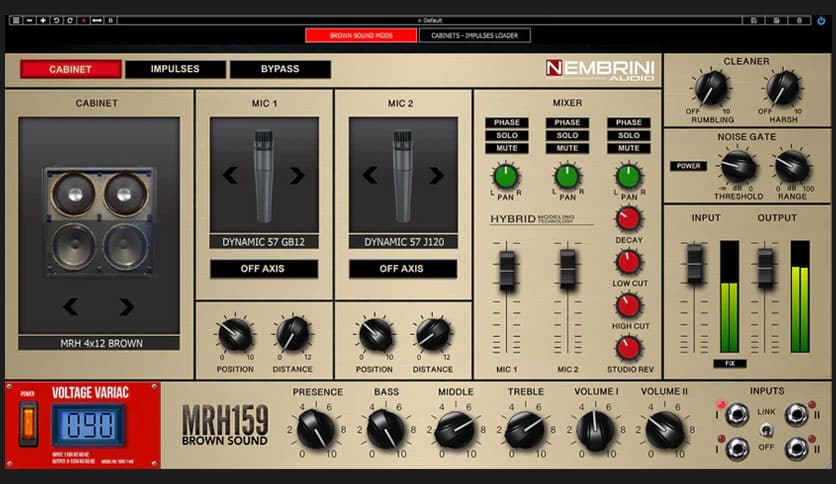Click the save-as preset icon
The width and height of the screenshot is (836, 484).
(776, 20)
